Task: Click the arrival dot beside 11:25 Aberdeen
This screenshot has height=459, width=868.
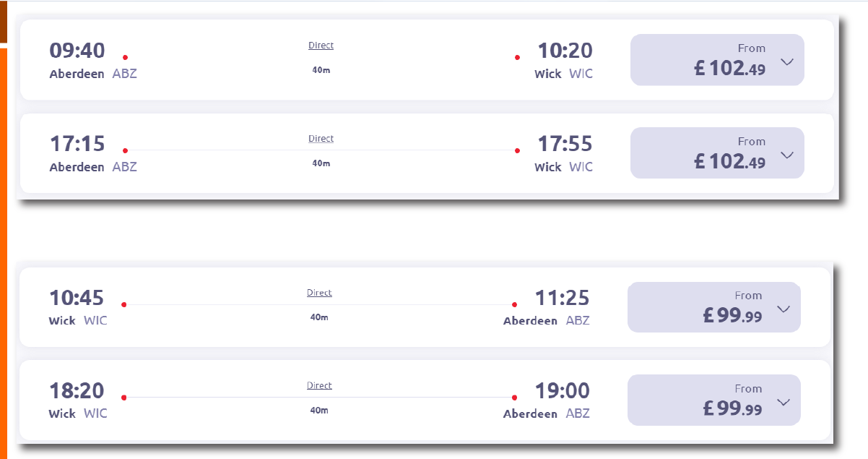Action: 513,303
